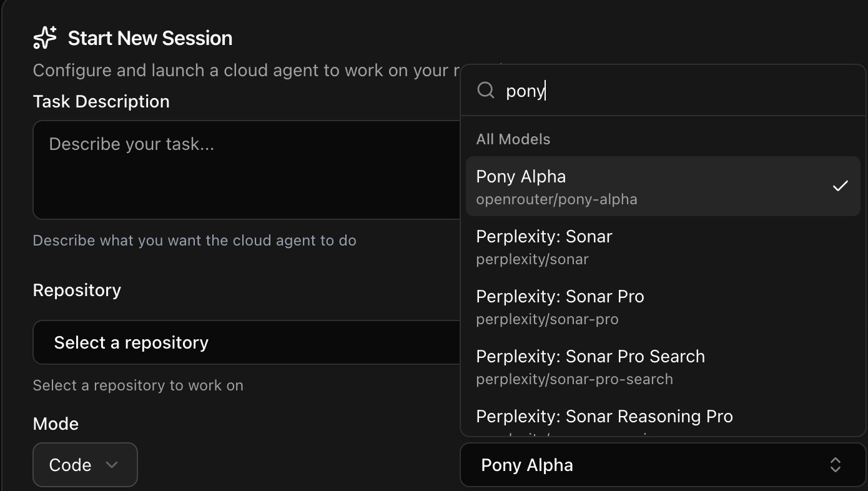Click the checkmark next to Pony Alpha
This screenshot has width=868, height=491.
(840, 186)
